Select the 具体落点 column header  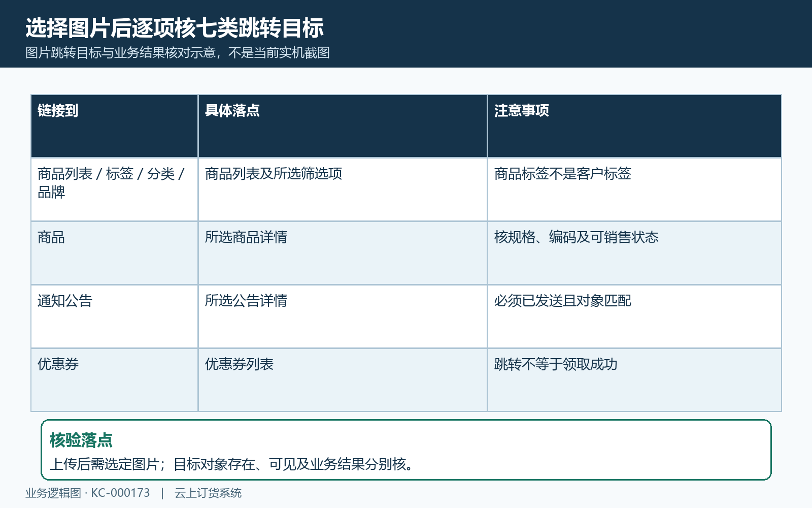(343, 126)
